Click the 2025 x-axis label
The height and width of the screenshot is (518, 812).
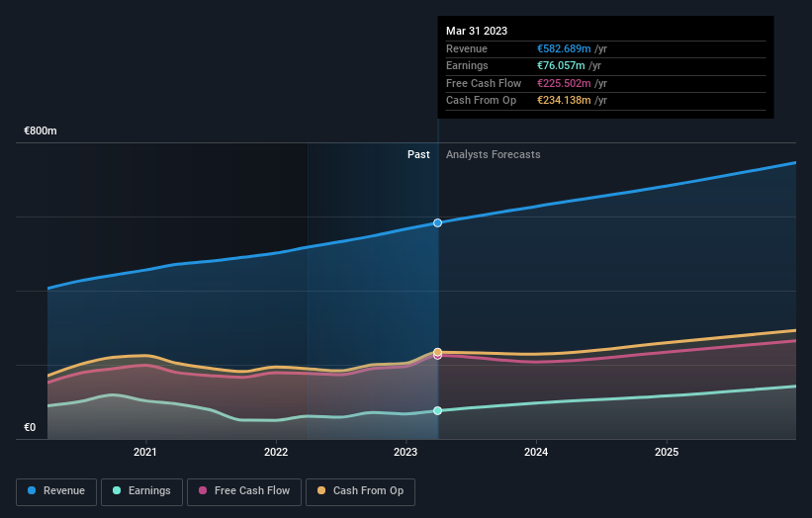point(667,453)
